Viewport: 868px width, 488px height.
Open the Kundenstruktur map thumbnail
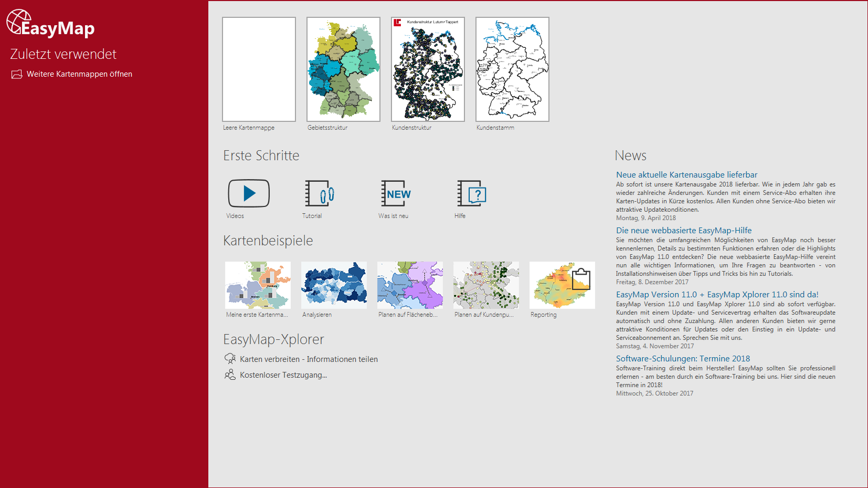[x=428, y=69]
